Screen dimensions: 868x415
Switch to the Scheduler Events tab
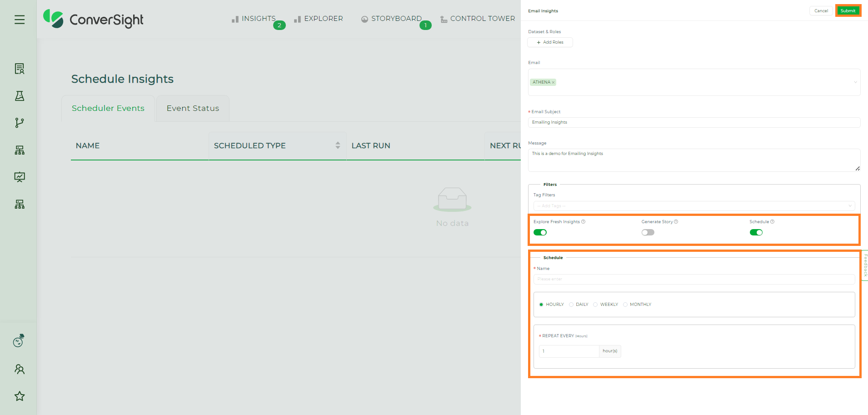[108, 108]
